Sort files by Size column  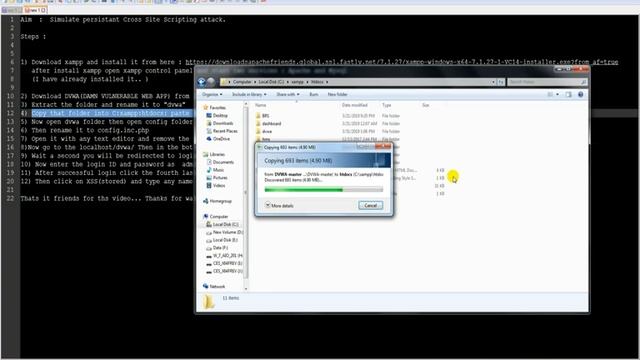pos(426,105)
